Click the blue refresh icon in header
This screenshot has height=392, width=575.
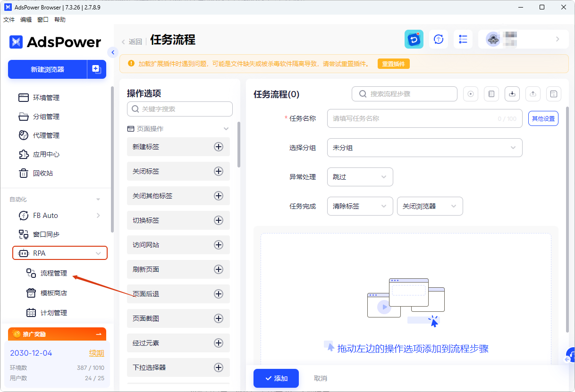click(x=414, y=39)
